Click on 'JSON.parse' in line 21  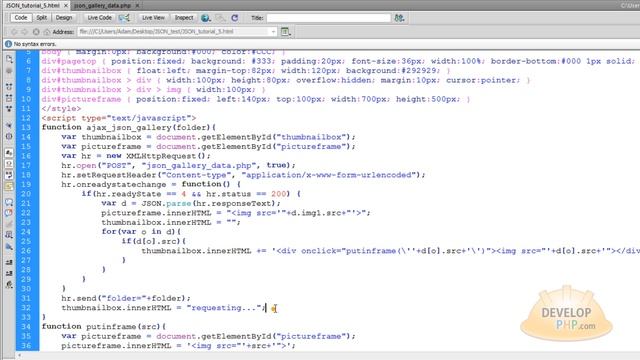pyautogui.click(x=167, y=203)
